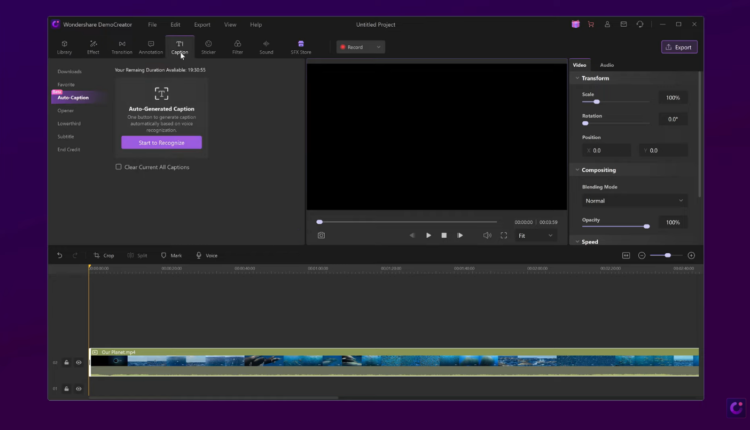Screen dimensions: 750x430
Task: Switch to the Video properties tab
Action: click(580, 65)
